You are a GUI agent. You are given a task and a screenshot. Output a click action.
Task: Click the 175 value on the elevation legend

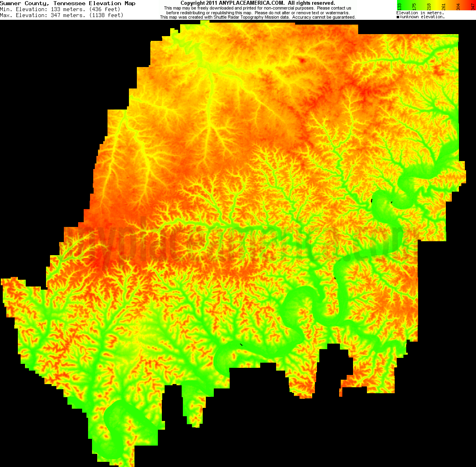coord(414,6)
